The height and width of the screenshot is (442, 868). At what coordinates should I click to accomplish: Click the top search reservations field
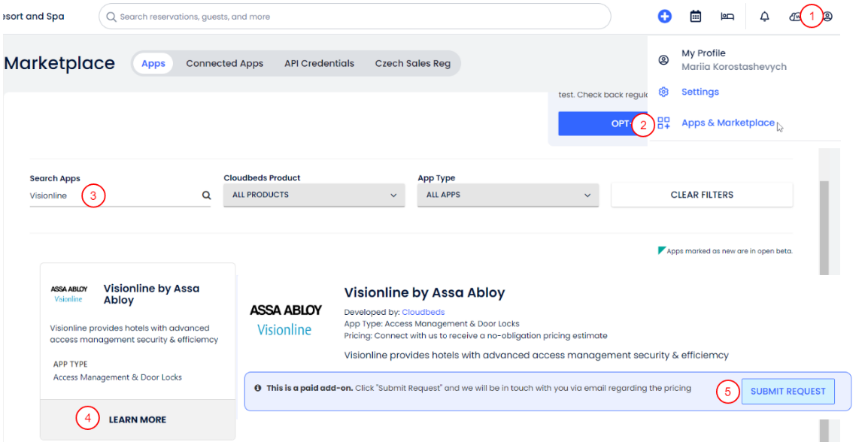[354, 17]
